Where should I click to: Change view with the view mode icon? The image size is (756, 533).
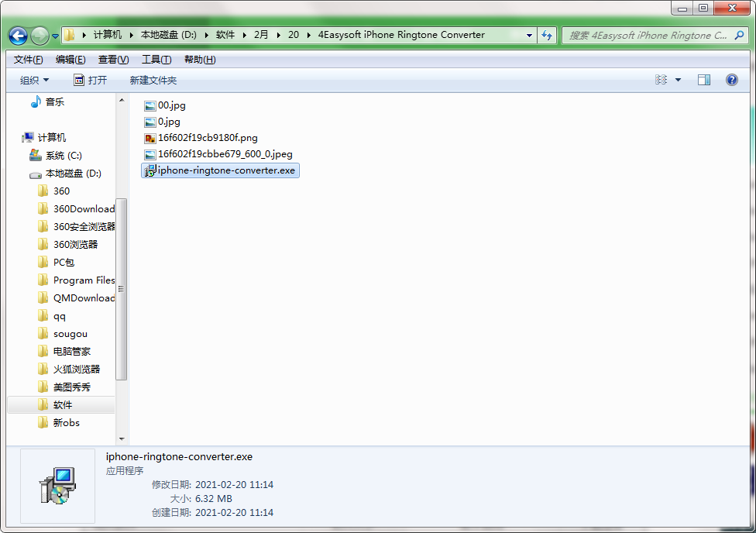coord(661,80)
